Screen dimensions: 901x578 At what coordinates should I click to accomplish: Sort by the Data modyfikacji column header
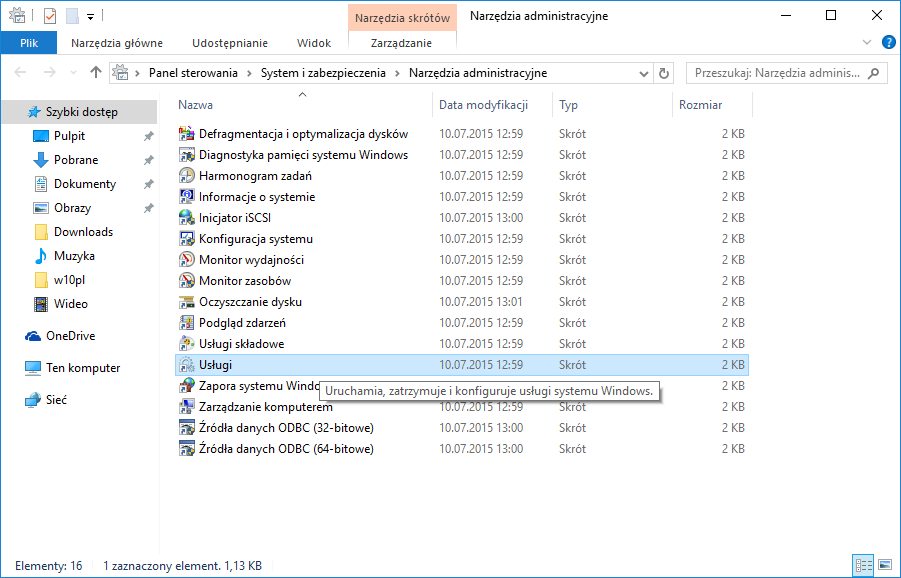[482, 105]
